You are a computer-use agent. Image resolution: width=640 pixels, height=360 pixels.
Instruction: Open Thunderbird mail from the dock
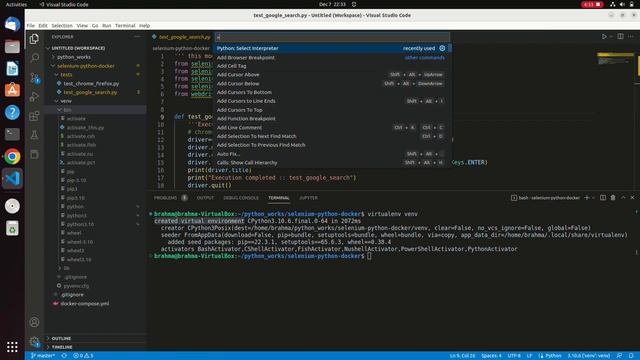tap(12, 24)
